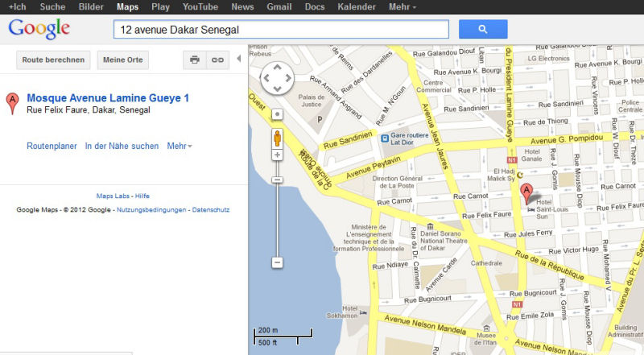The image size is (644, 355).
Task: Click El Hadj Malick Sy mosque icon
Action: coord(520,175)
